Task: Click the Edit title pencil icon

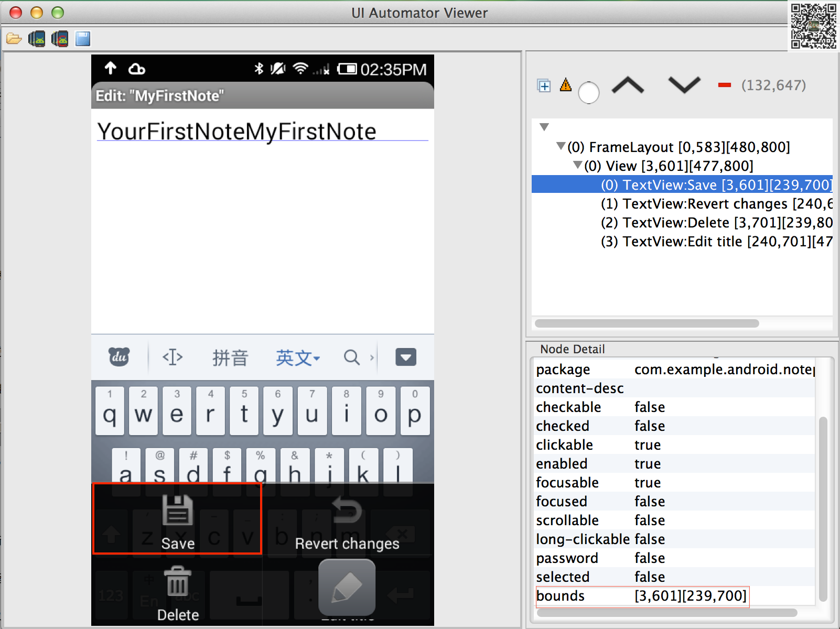Action: pyautogui.click(x=347, y=588)
